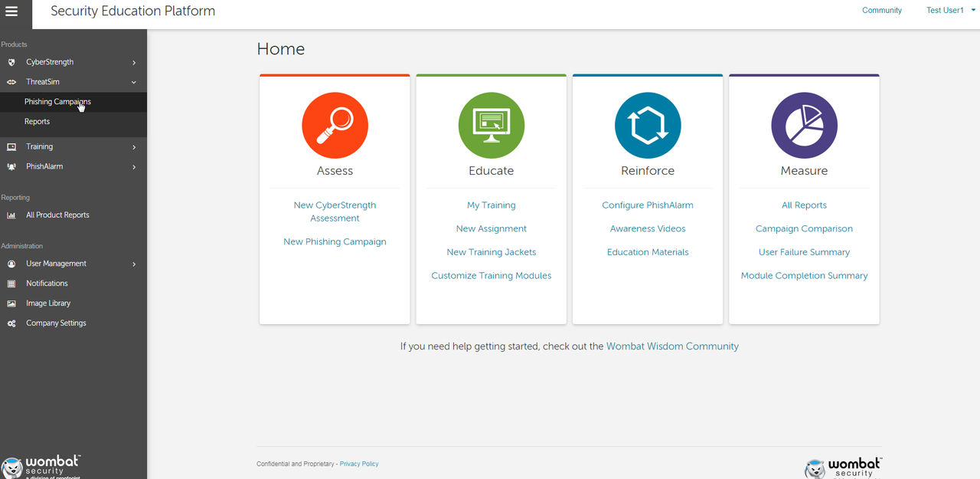
Task: Click the Awareness Videos link
Action: pyautogui.click(x=648, y=228)
